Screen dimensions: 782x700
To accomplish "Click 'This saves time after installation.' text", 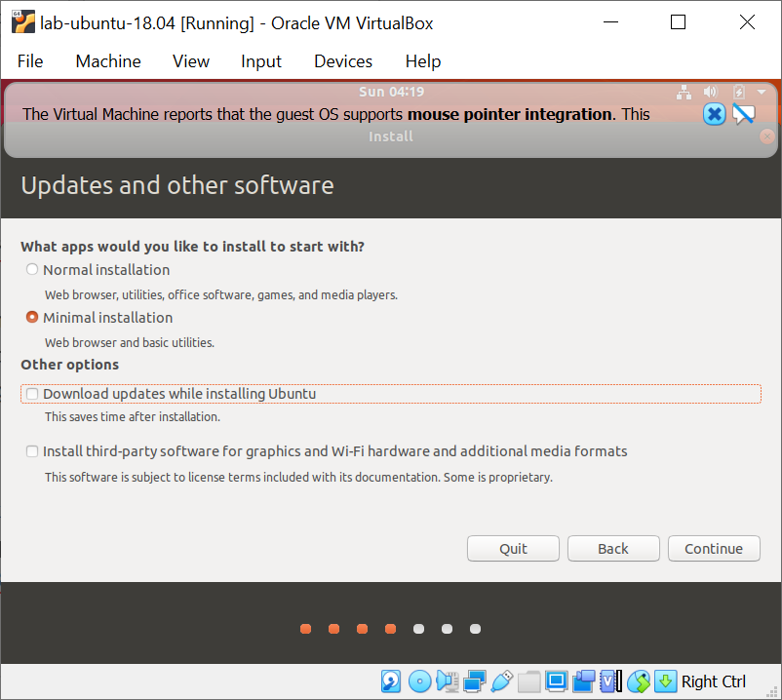I will click(x=133, y=417).
